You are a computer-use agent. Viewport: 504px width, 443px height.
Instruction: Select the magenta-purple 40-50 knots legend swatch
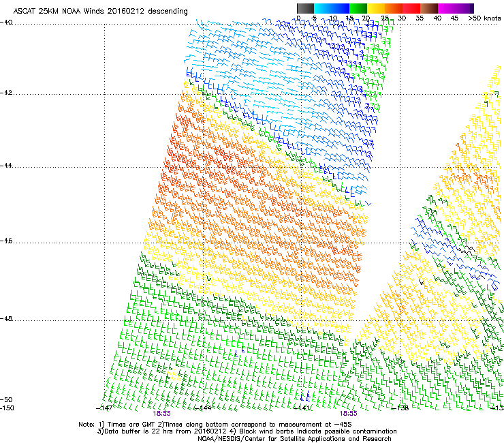(456, 8)
